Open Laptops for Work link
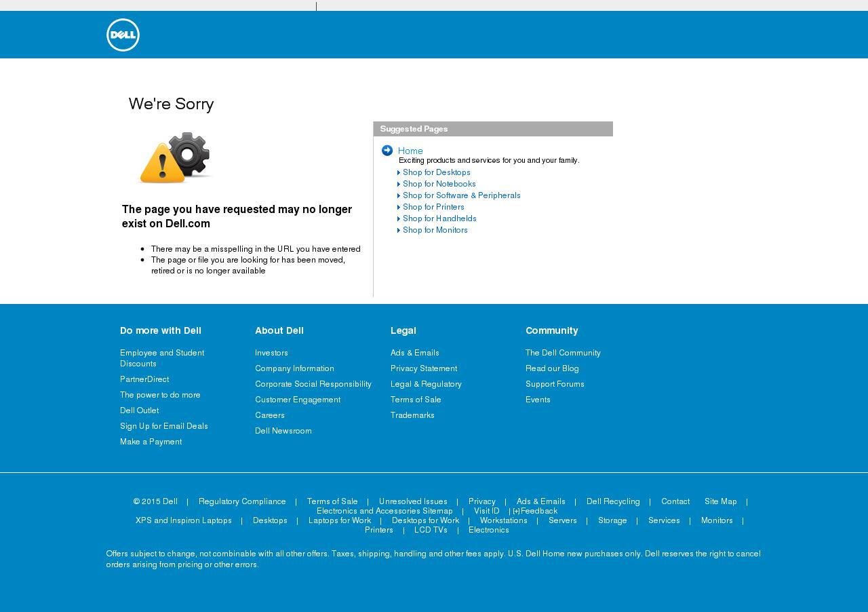This screenshot has width=868, height=612. pyautogui.click(x=340, y=520)
